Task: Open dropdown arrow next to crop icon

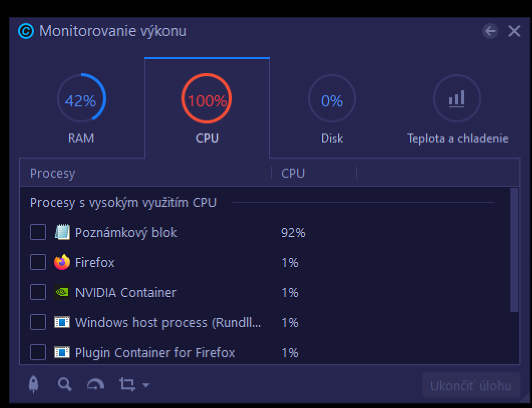Action: (x=146, y=385)
